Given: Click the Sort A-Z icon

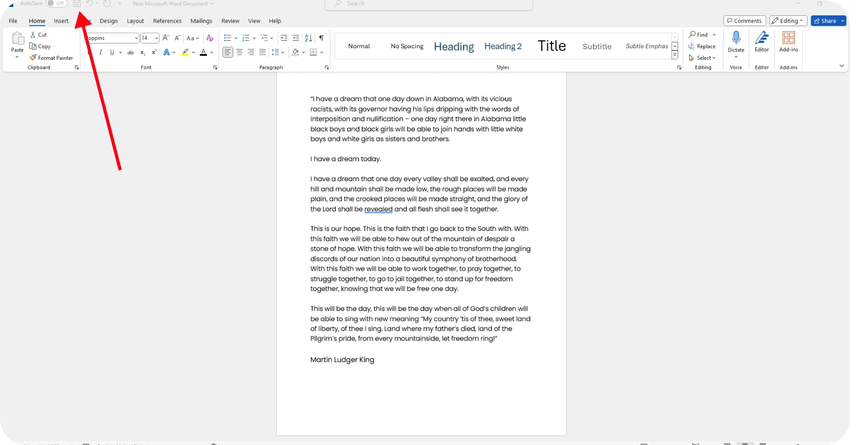Looking at the screenshot, I should (x=309, y=38).
